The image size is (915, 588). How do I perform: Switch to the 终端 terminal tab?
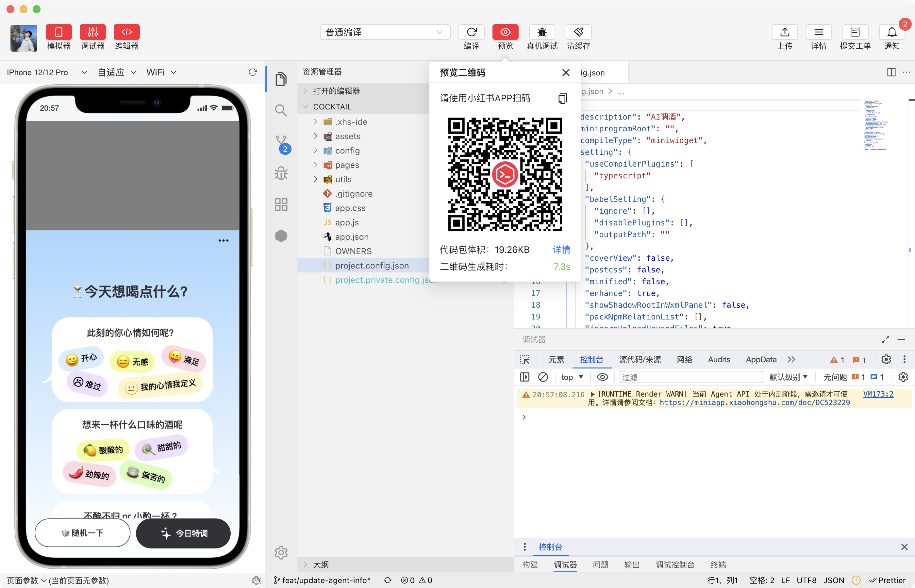coord(718,565)
